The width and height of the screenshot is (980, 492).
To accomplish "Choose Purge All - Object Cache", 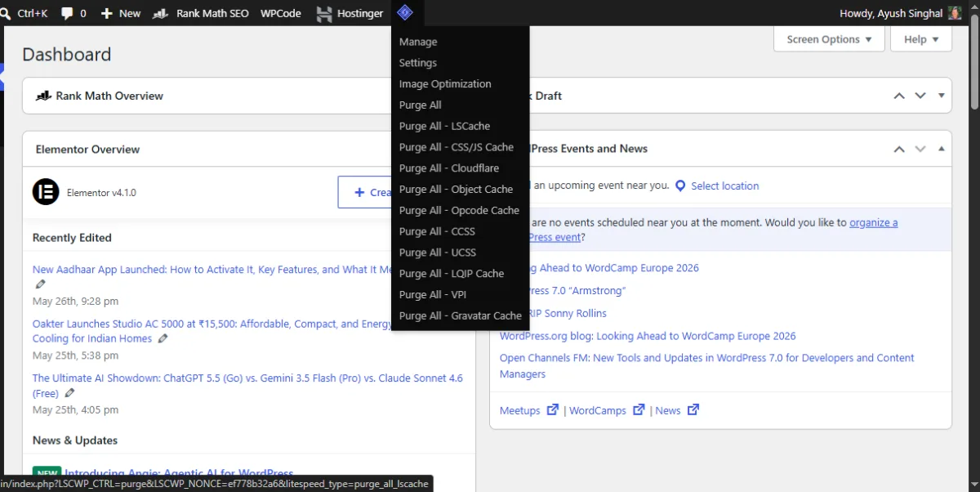I will click(x=456, y=190).
